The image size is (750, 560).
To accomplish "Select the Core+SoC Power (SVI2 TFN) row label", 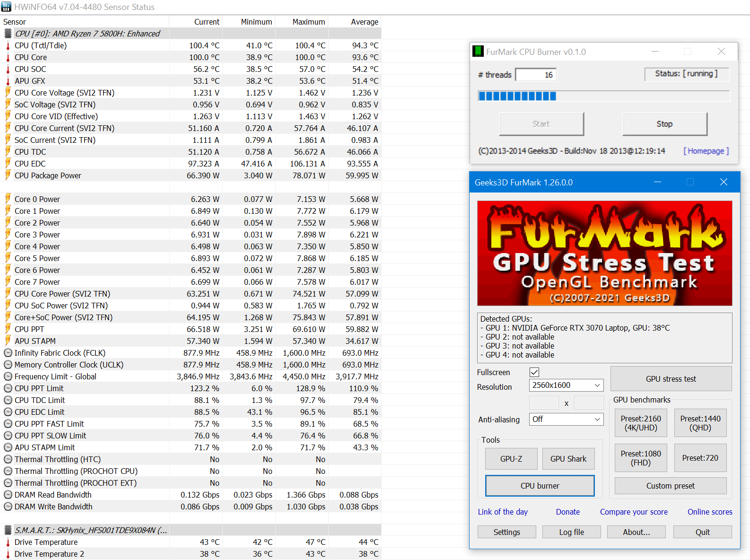I will point(63,317).
